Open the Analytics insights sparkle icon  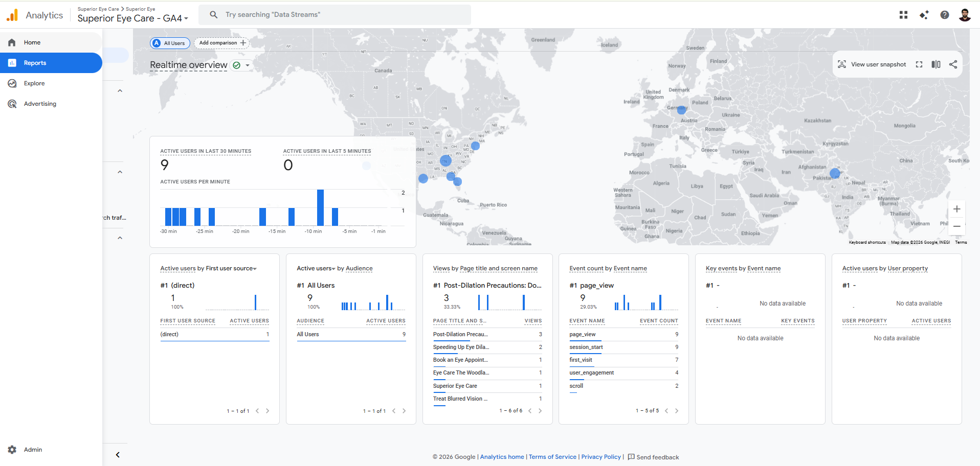pos(924,15)
